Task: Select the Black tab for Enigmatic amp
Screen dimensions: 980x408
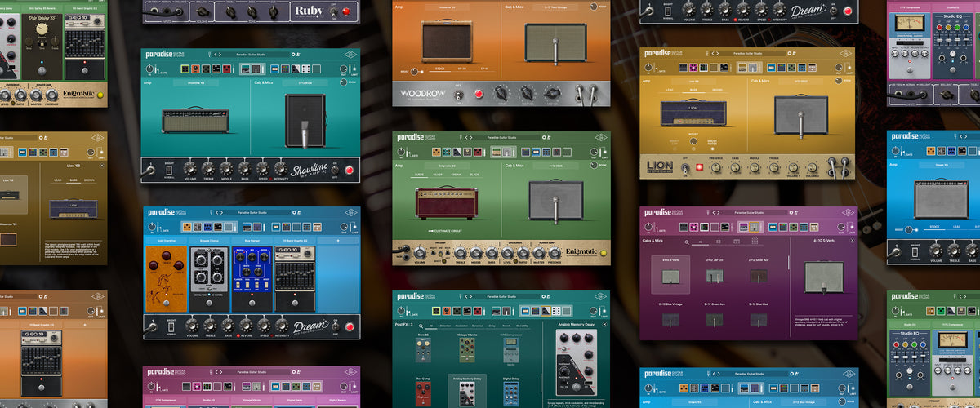Action: click(x=474, y=175)
